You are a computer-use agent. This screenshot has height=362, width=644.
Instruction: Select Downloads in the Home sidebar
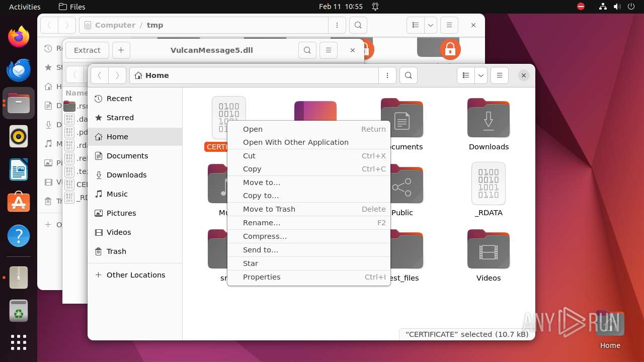pos(135,175)
